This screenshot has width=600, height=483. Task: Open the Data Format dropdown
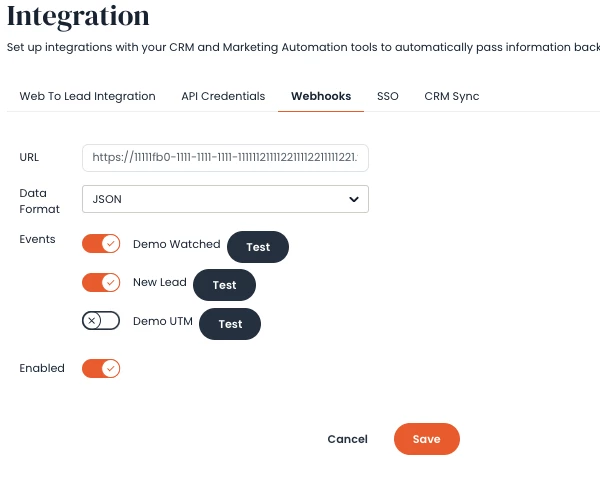225,199
